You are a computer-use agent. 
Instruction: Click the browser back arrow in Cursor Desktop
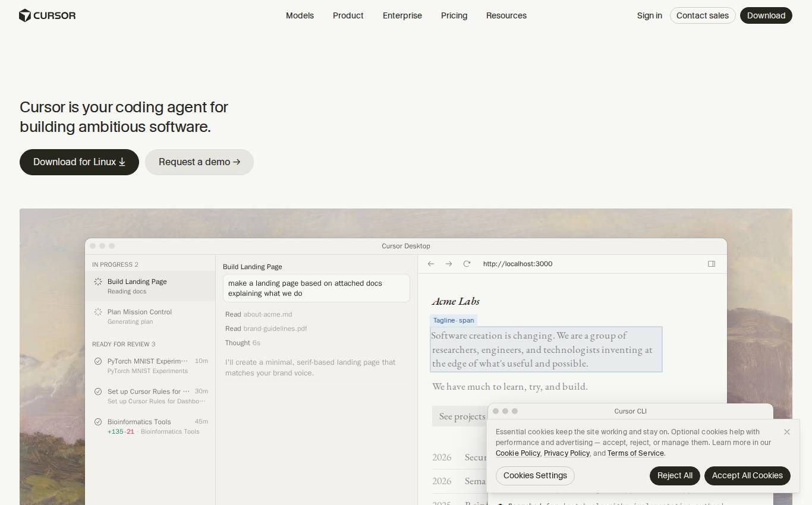click(x=431, y=264)
